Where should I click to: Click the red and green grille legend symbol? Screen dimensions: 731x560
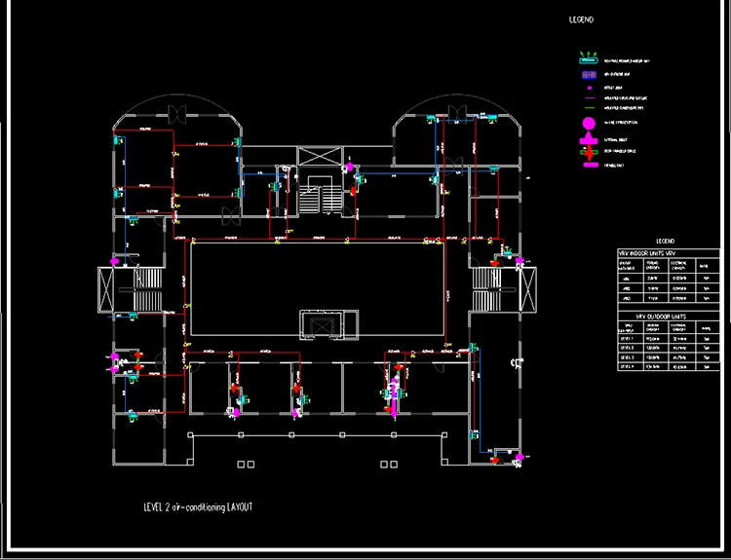(589, 152)
